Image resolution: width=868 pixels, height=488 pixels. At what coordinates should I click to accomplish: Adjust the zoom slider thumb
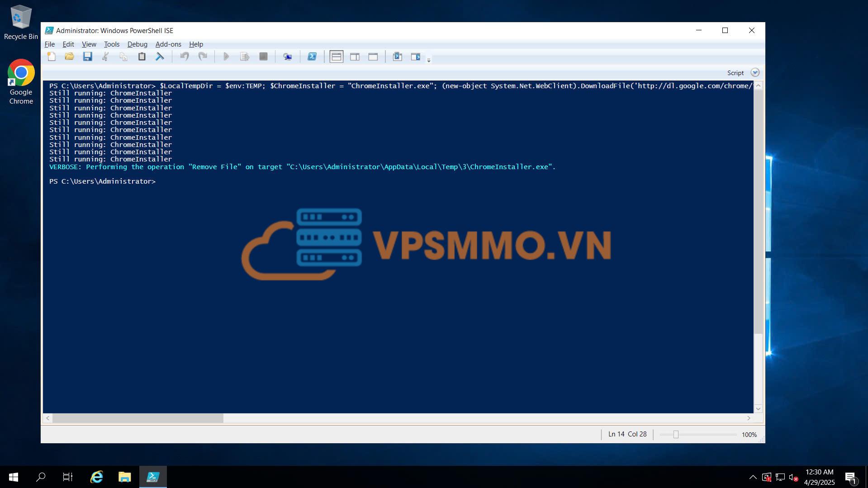click(x=676, y=434)
